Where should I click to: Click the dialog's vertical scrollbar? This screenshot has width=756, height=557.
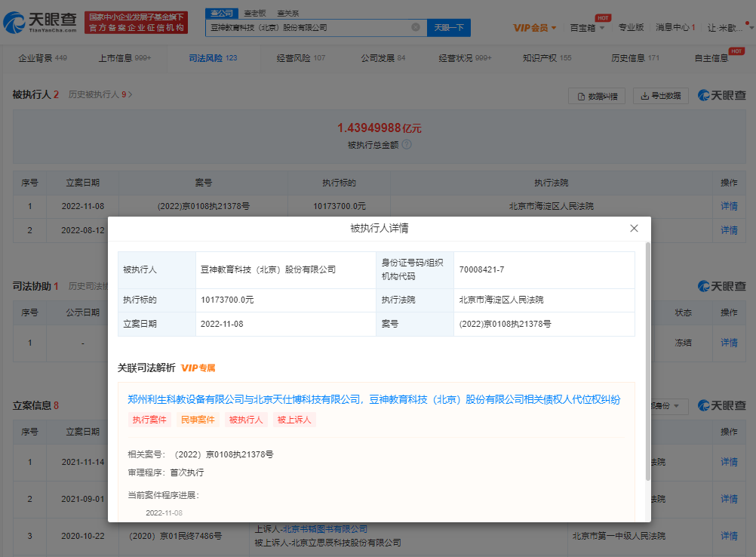coord(647,362)
